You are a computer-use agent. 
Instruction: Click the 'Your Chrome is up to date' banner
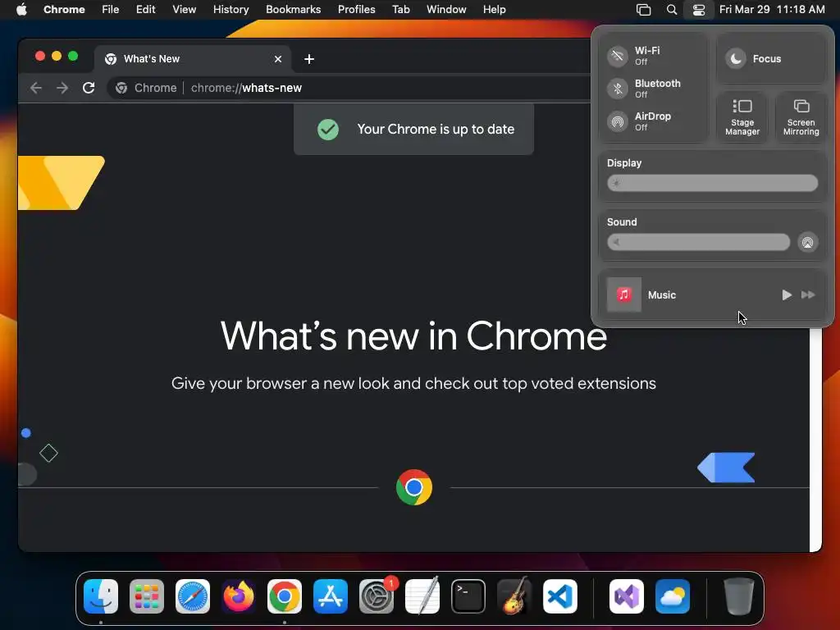pyautogui.click(x=413, y=129)
